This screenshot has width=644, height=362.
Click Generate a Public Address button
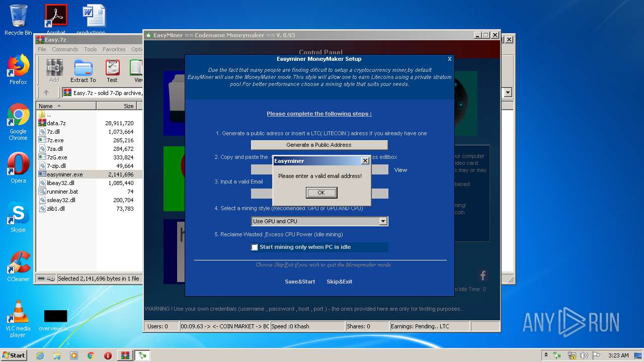pos(319,145)
